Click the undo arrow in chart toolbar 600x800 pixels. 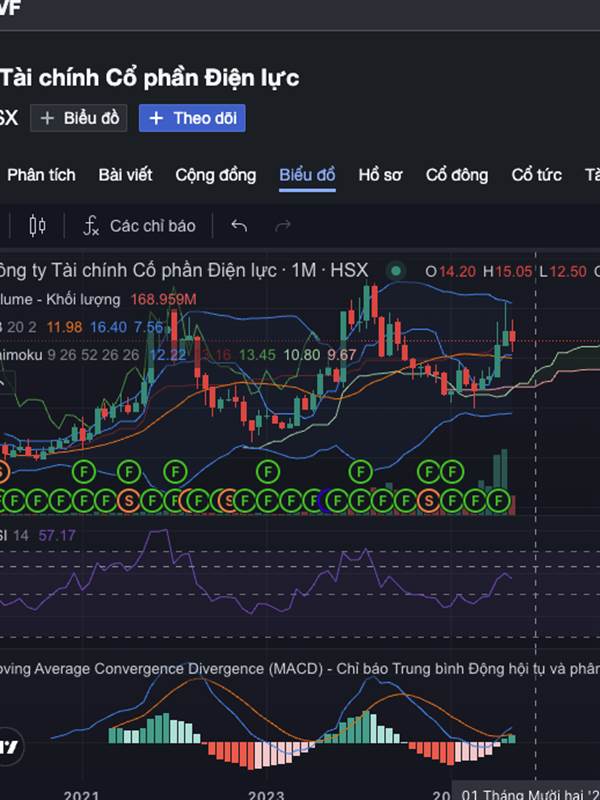pos(239,226)
